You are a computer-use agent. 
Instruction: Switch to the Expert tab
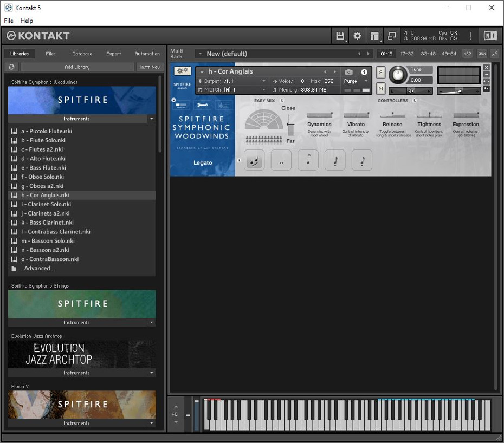click(114, 54)
